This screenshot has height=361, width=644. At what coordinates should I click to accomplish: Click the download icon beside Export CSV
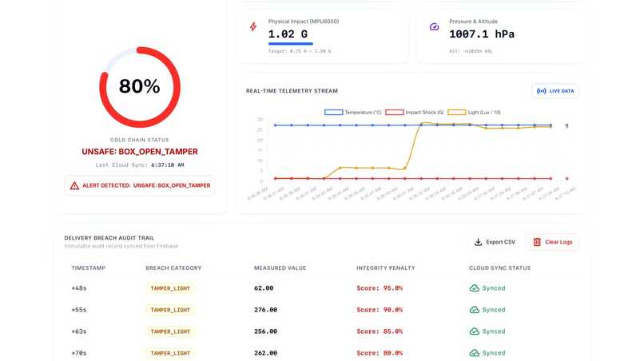[x=478, y=242]
